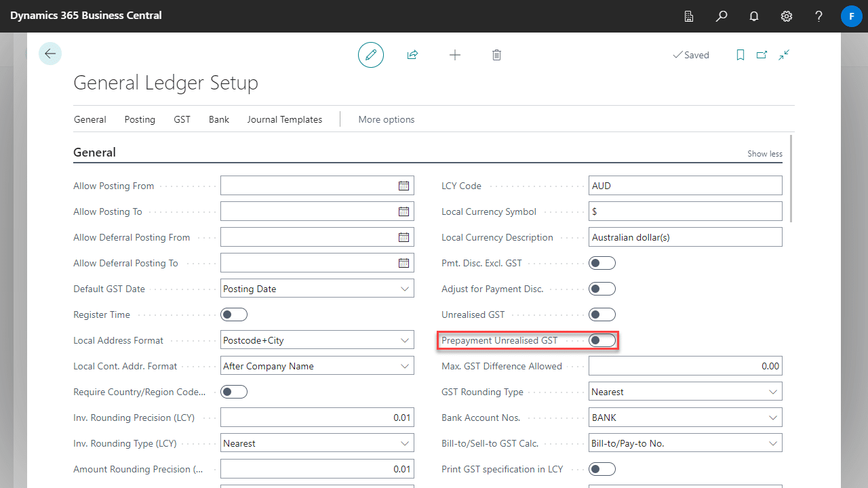Click the General Ledger Setup page title
Screen dimensions: 868x488
click(165, 83)
